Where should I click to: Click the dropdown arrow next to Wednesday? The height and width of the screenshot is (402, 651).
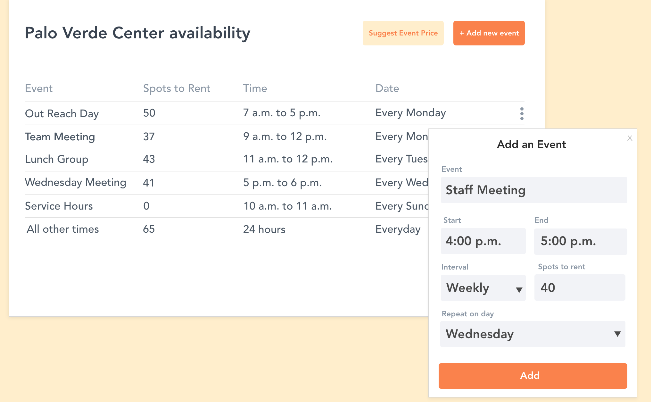pyautogui.click(x=617, y=334)
